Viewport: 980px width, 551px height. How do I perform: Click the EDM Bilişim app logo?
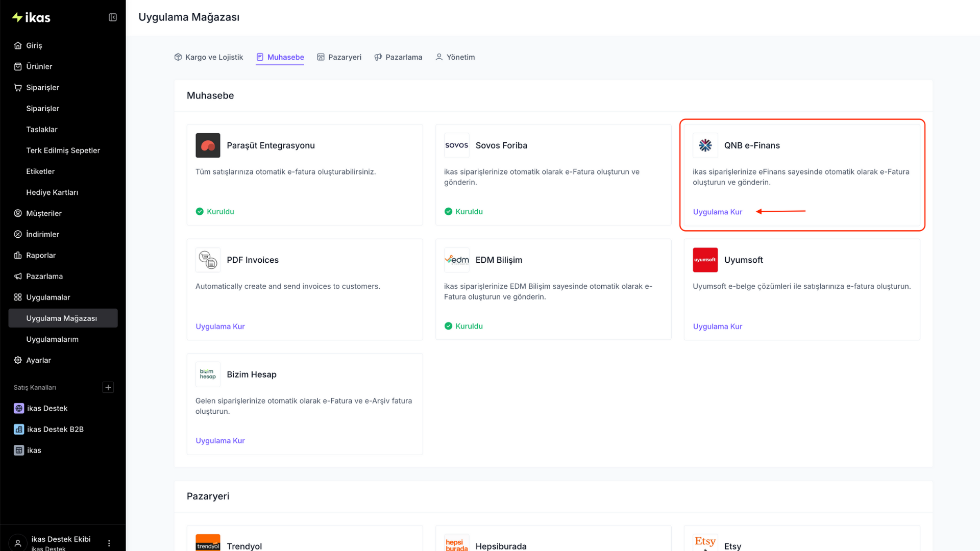pos(456,260)
